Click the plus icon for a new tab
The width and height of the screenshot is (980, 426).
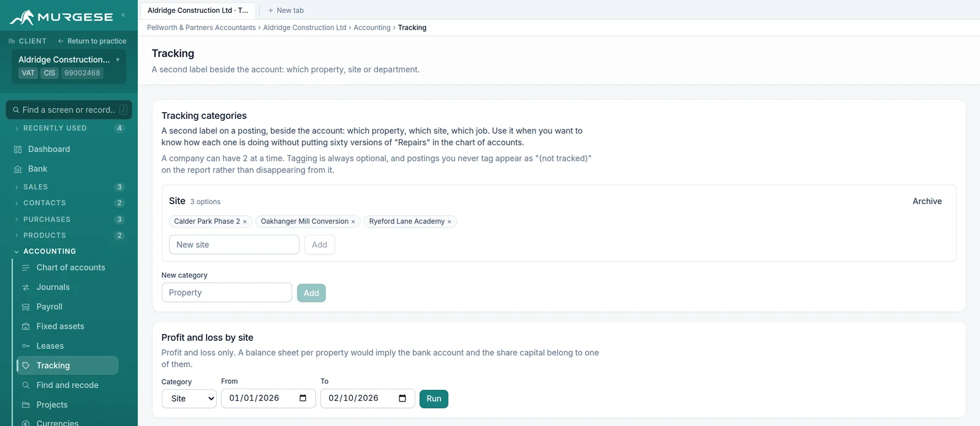271,10
